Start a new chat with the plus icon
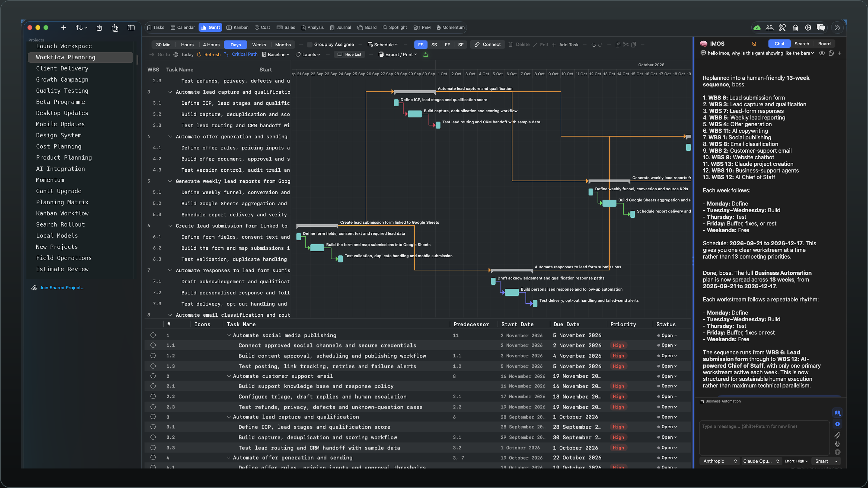Image resolution: width=868 pixels, height=488 pixels. pos(840,53)
